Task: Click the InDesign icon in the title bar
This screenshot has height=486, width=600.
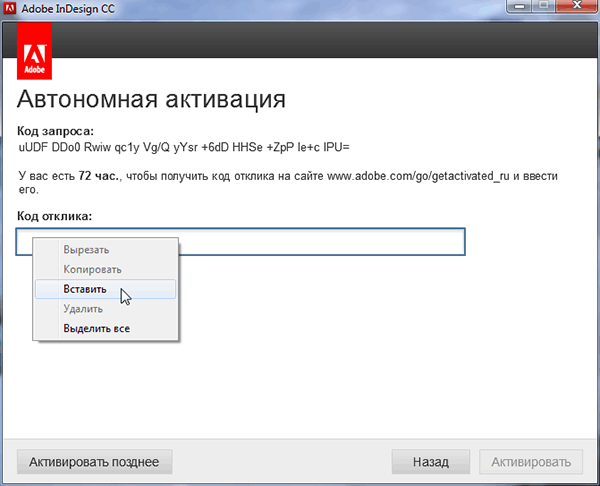Action: point(10,8)
